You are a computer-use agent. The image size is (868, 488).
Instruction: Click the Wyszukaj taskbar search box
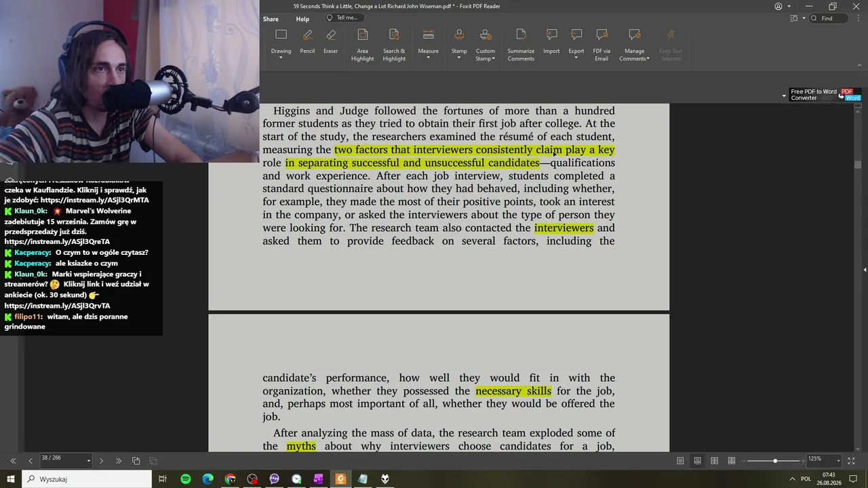(87, 479)
